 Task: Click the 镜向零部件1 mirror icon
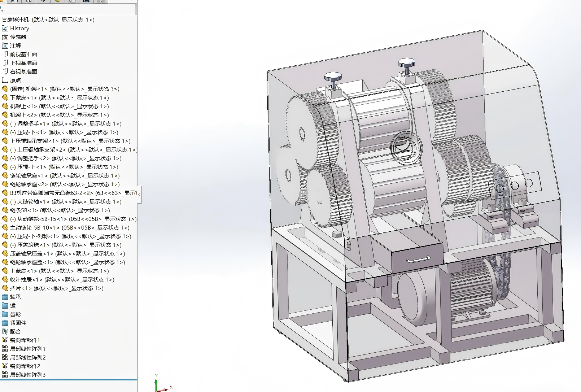(5, 340)
